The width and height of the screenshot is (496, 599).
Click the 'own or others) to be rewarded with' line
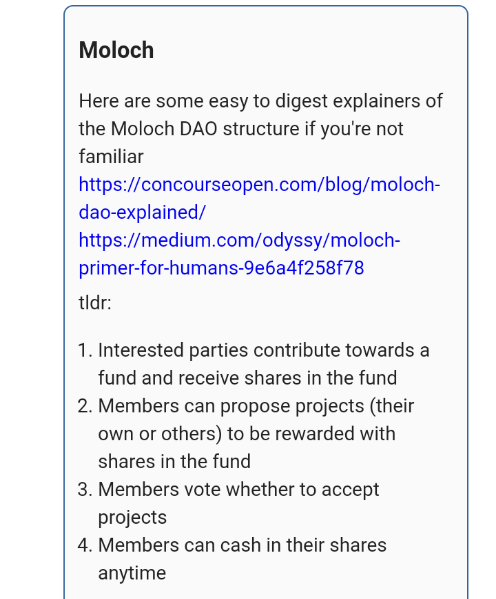click(246, 434)
